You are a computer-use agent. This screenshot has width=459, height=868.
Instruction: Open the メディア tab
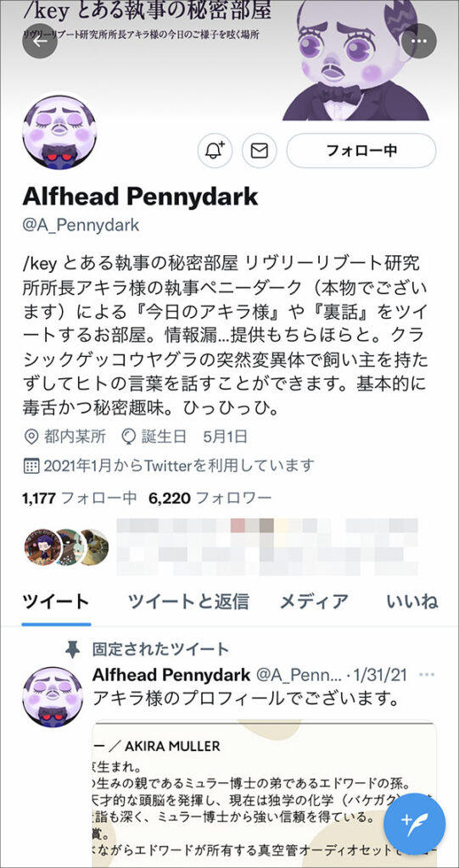(314, 601)
